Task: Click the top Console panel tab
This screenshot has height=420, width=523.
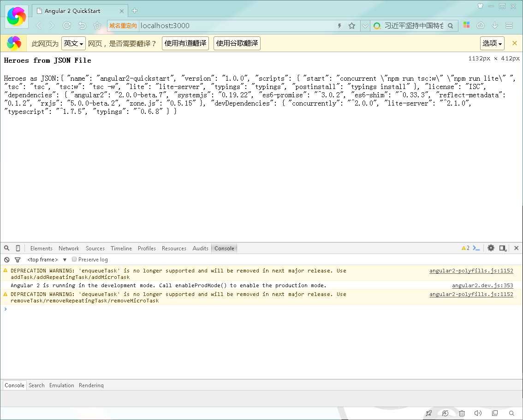Action: pyautogui.click(x=224, y=248)
